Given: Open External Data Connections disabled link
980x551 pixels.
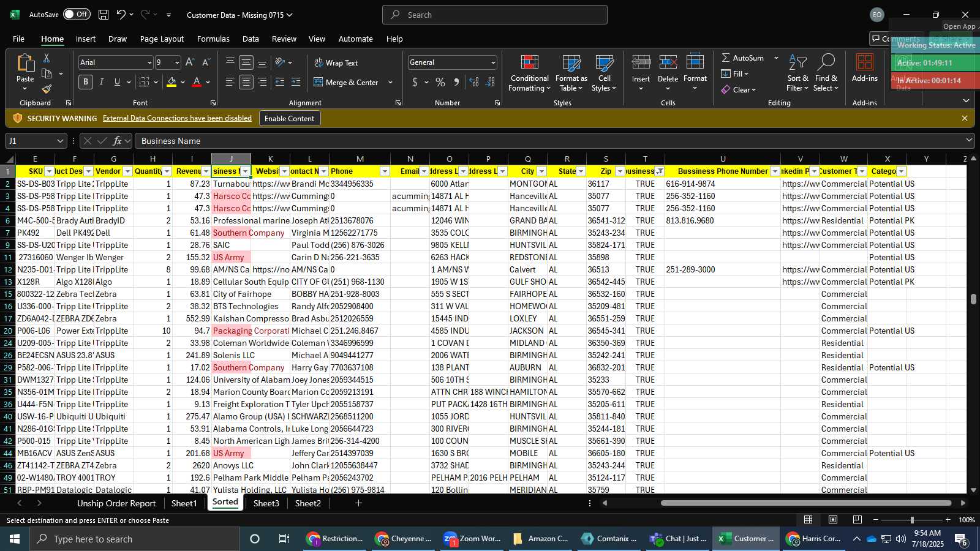Looking at the screenshot, I should 177,118.
